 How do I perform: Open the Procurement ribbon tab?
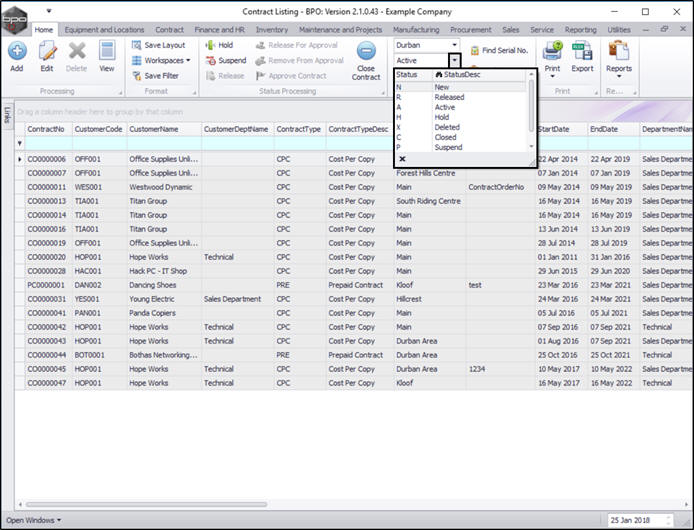click(470, 30)
